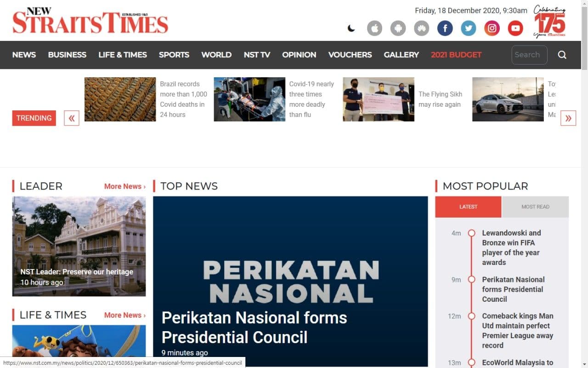
Task: Open Brazil Covid deaths trending thumbnail
Action: tap(120, 99)
